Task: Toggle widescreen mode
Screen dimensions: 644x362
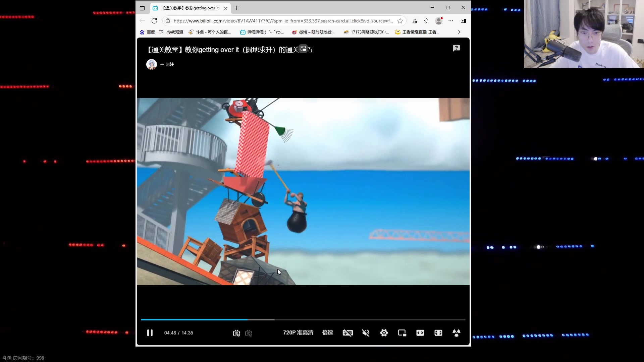Action: tap(420, 333)
